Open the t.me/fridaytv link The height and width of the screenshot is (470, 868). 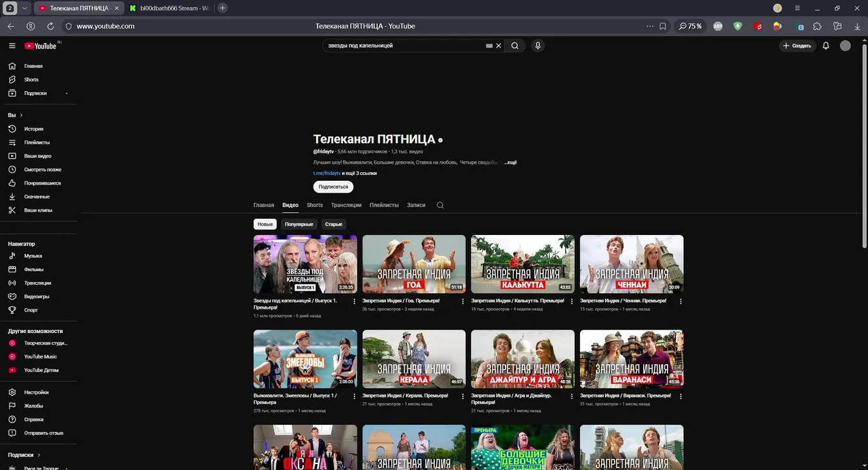(327, 173)
